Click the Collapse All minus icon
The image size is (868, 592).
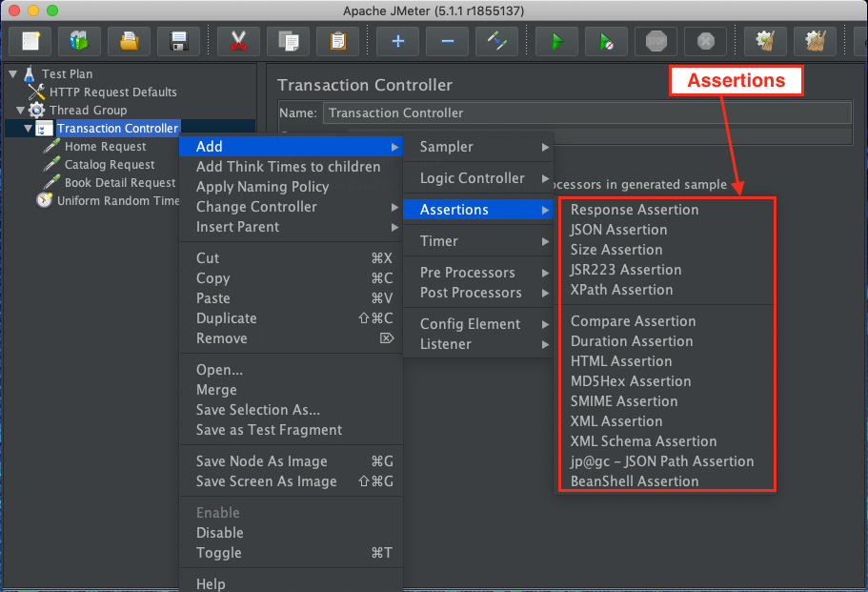[447, 41]
